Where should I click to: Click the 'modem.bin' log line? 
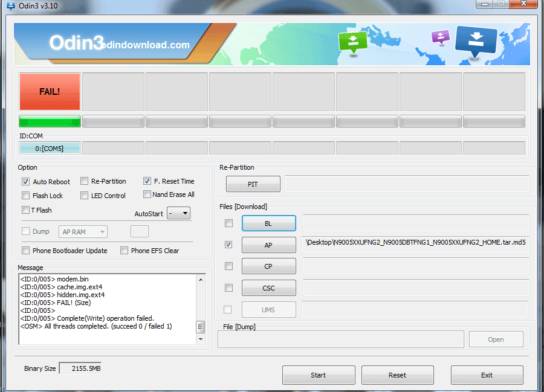pos(54,279)
